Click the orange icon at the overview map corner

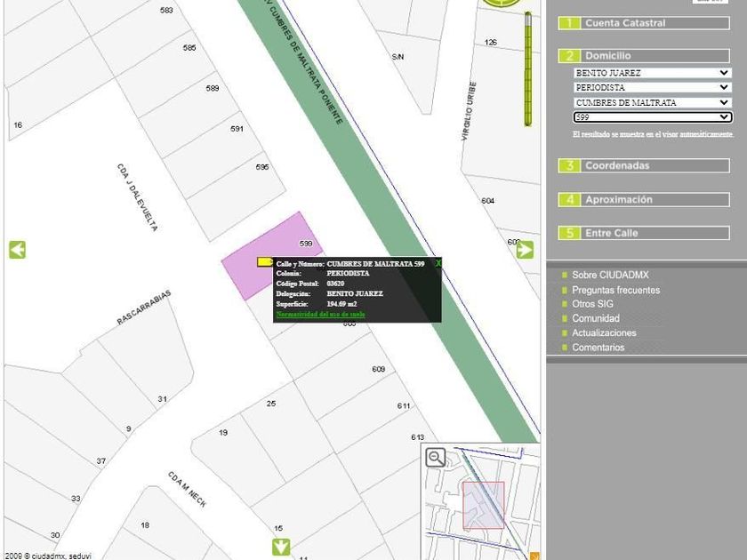point(534,556)
